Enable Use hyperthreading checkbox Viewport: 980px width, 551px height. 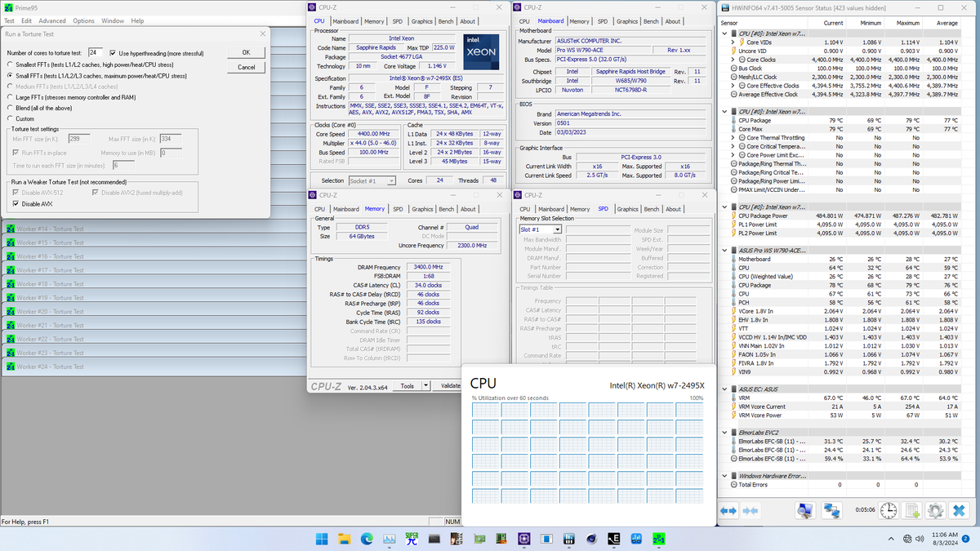click(114, 52)
